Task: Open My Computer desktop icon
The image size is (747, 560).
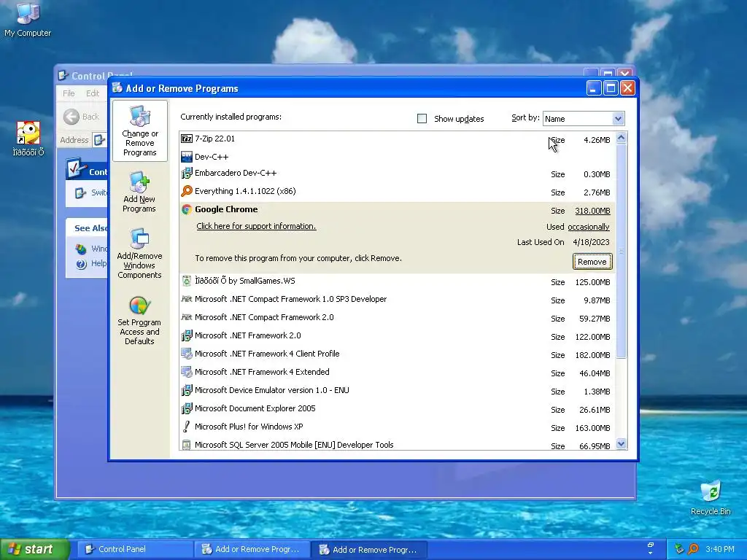Action: pos(28,19)
